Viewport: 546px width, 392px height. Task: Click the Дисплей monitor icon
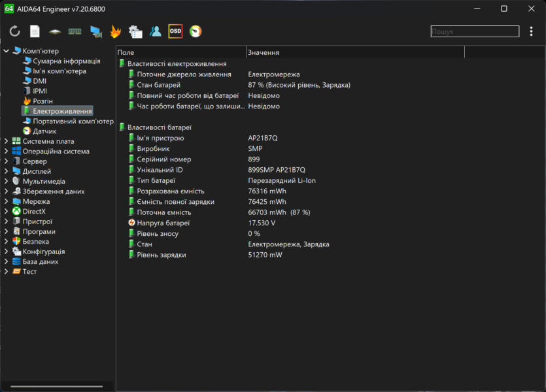click(16, 171)
